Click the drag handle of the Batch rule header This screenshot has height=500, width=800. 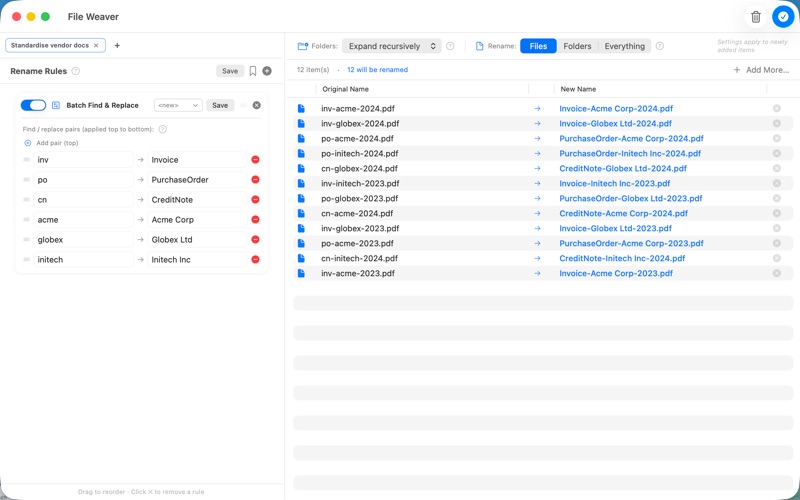pos(243,105)
